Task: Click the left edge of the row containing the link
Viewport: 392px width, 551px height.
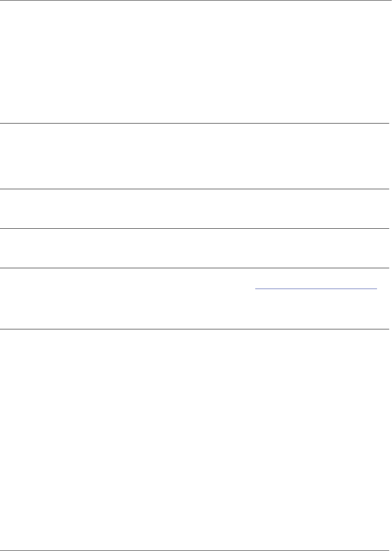Action: click(2, 299)
